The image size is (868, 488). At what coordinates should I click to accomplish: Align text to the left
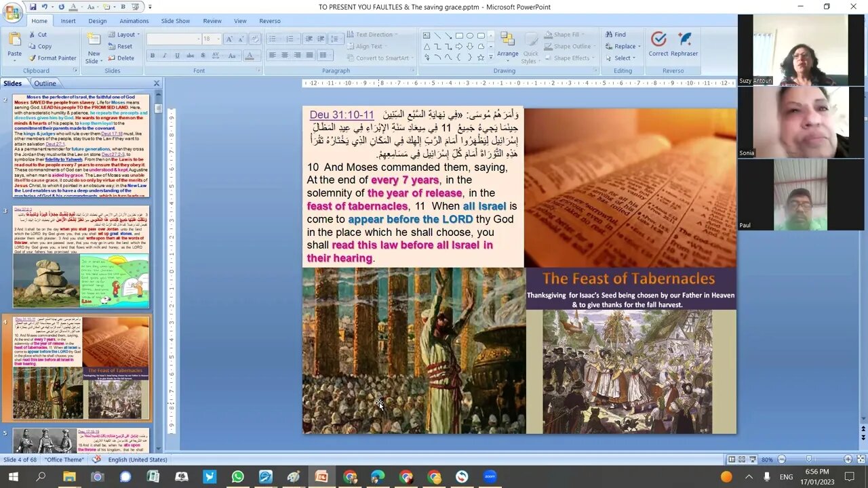click(x=273, y=56)
